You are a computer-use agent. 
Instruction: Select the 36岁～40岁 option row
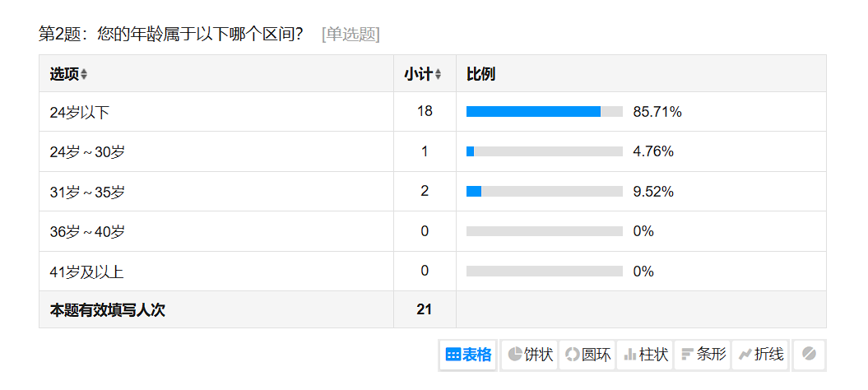(x=87, y=232)
